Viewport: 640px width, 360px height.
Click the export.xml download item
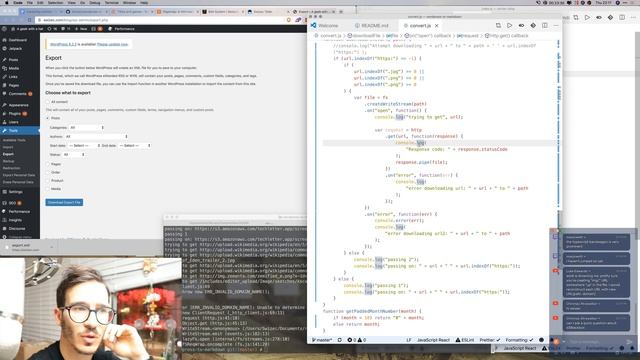click(x=24, y=247)
